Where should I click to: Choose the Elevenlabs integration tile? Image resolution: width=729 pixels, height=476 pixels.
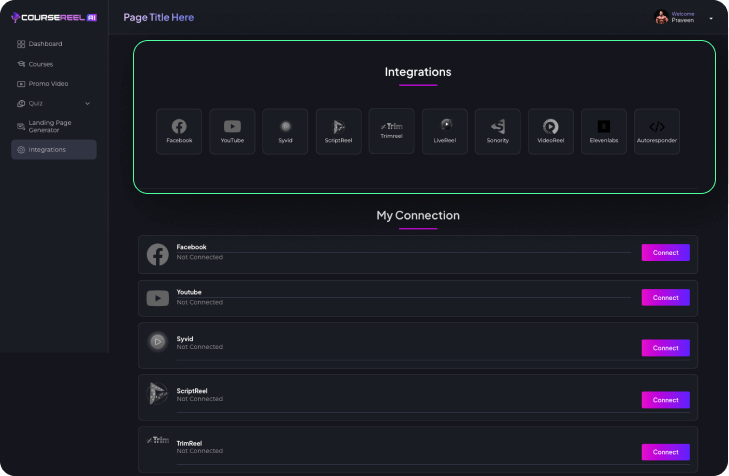(x=604, y=132)
